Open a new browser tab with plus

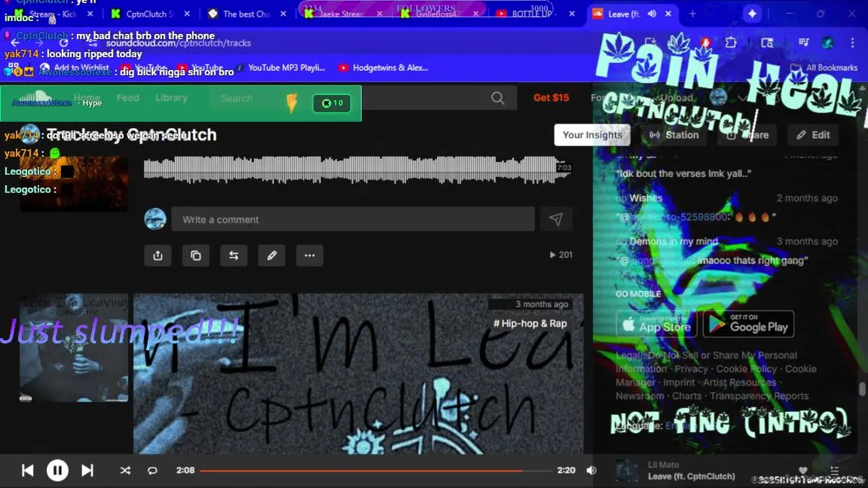point(692,14)
